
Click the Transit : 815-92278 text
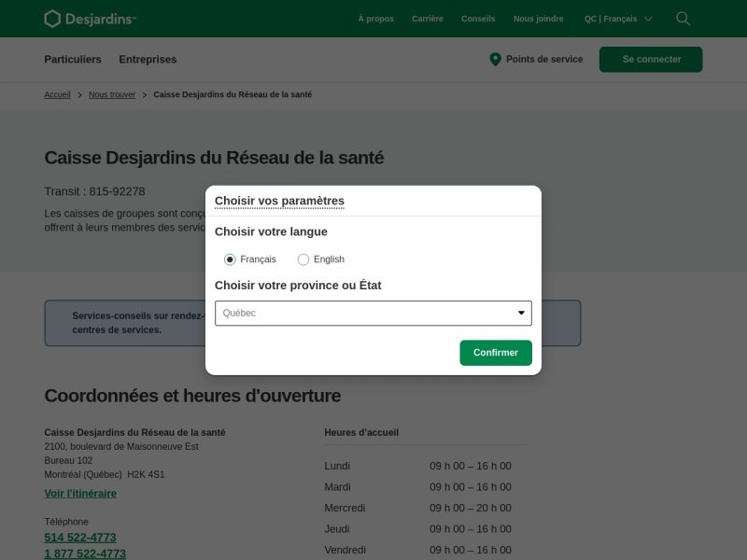94,191
